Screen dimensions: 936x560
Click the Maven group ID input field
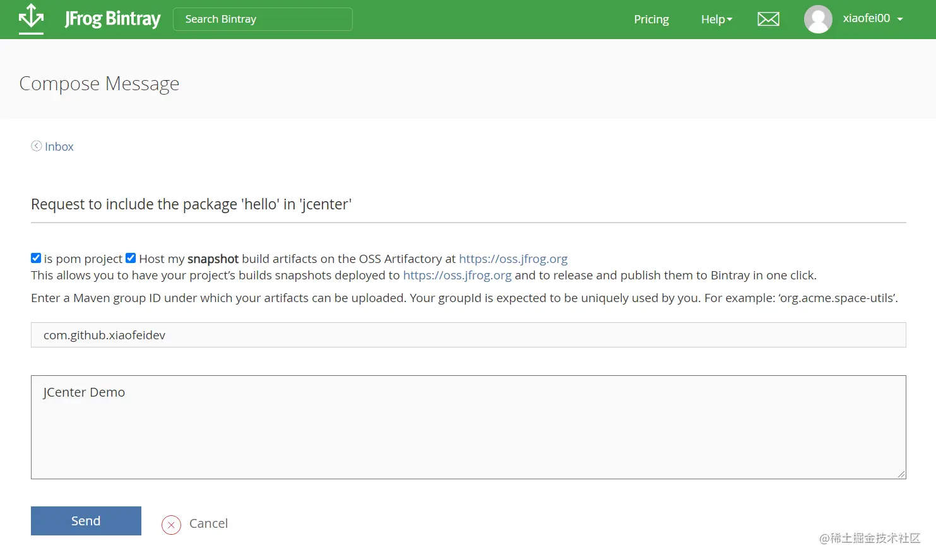point(468,335)
